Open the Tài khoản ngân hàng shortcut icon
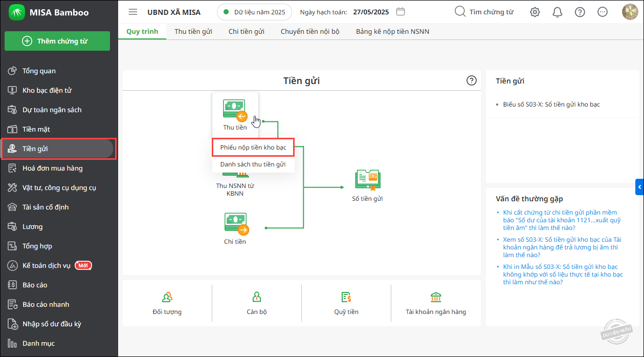The width and height of the screenshot is (644, 357). pyautogui.click(x=436, y=297)
